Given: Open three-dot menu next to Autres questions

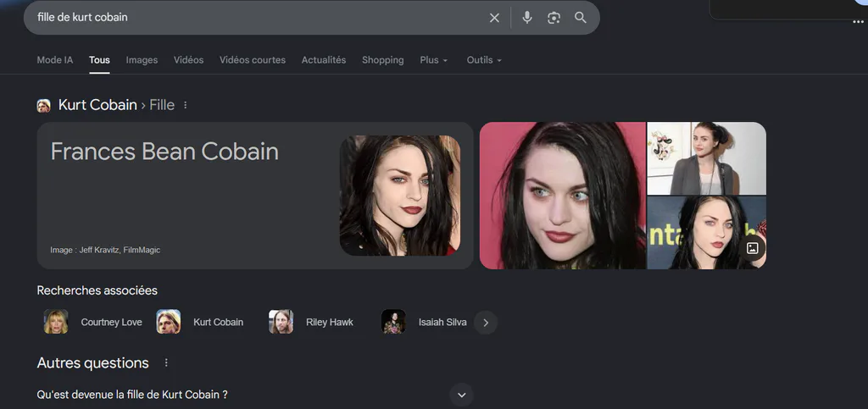Looking at the screenshot, I should (x=166, y=363).
